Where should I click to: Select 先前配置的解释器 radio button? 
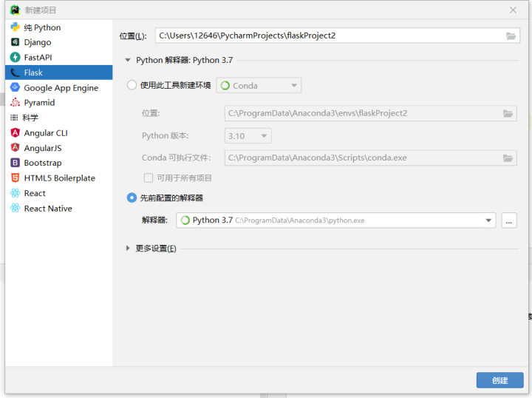coord(132,198)
